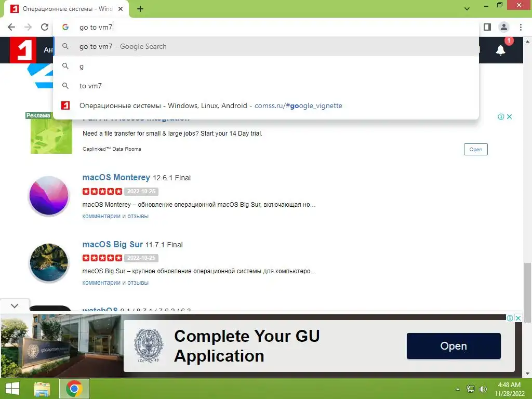Click the volume speaker tray icon
532x399 pixels.
(x=483, y=389)
